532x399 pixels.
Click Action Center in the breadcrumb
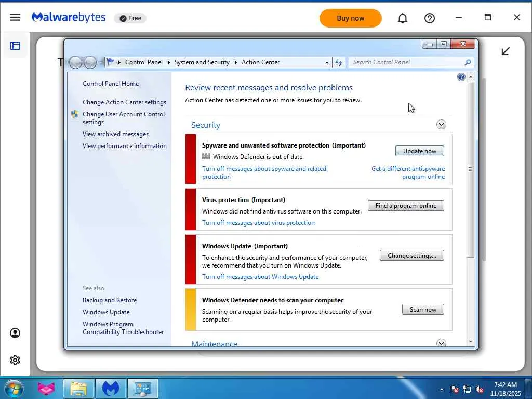point(261,62)
